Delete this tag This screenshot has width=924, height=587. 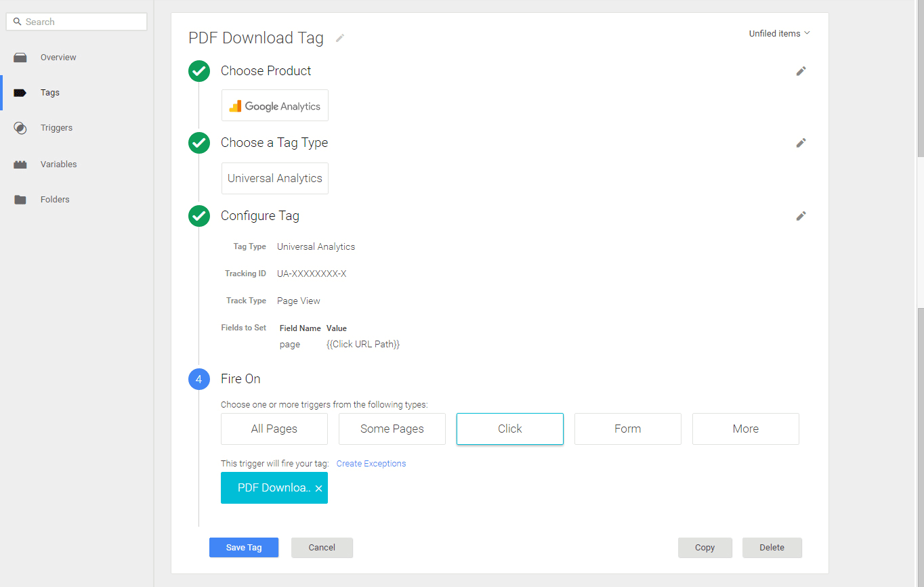coord(772,547)
